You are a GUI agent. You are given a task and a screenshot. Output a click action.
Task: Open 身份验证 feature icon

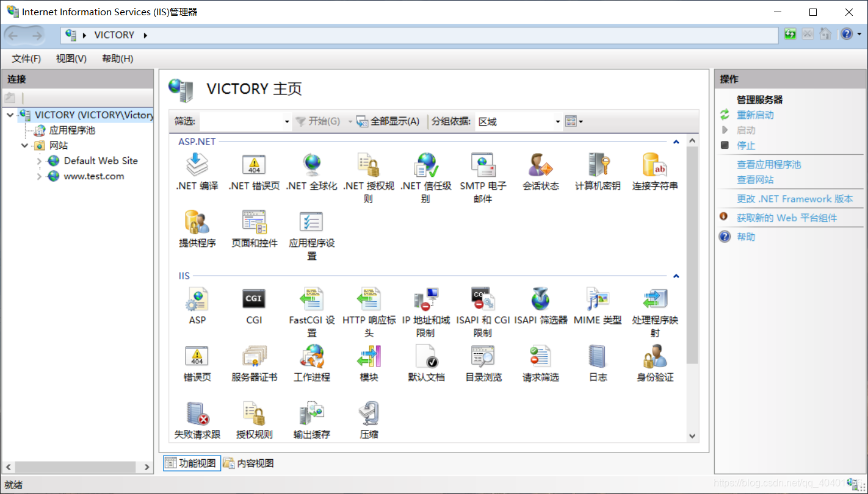tap(655, 356)
